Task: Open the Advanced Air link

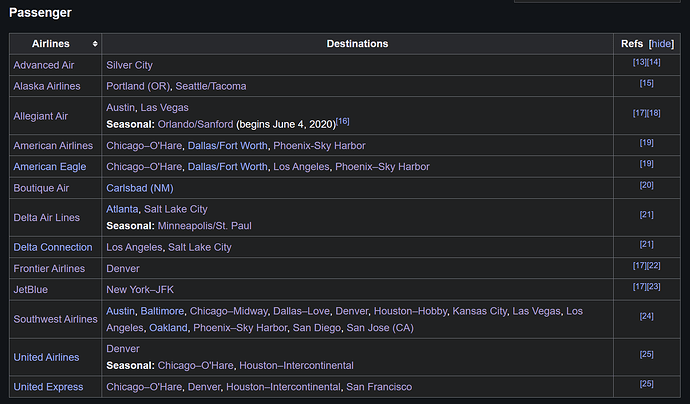Action: [x=44, y=65]
